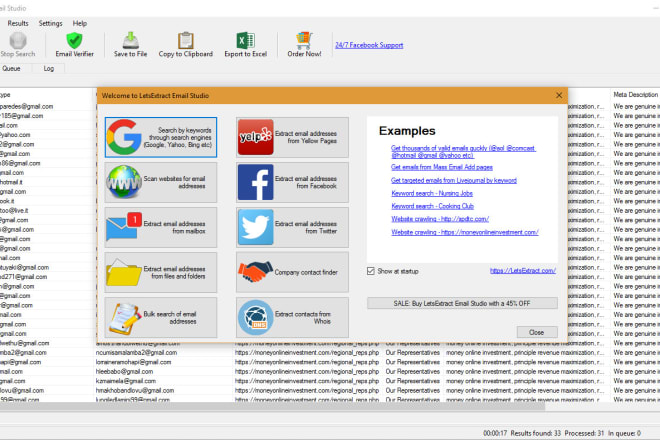Screen dimensions: 660x440
Task: Select Extract email addresses from Facebook
Action: pyautogui.click(x=292, y=182)
